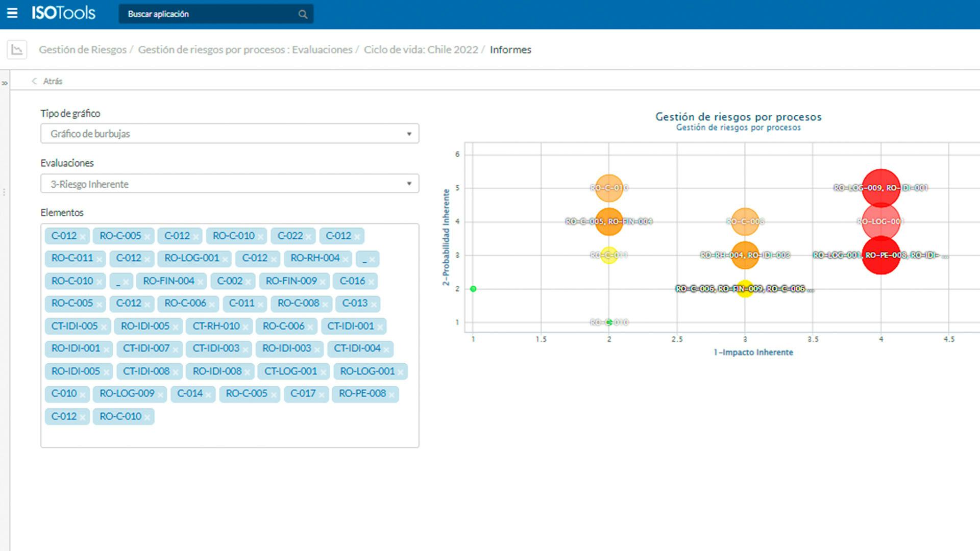Navigate to Gestión de Riesgos breadcrumb

(83, 49)
